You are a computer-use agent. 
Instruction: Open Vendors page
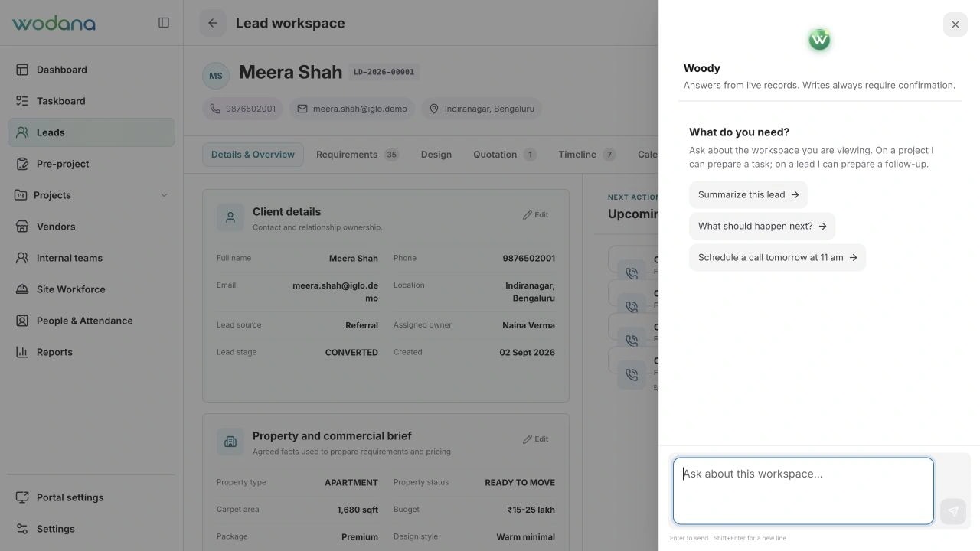tap(91, 227)
